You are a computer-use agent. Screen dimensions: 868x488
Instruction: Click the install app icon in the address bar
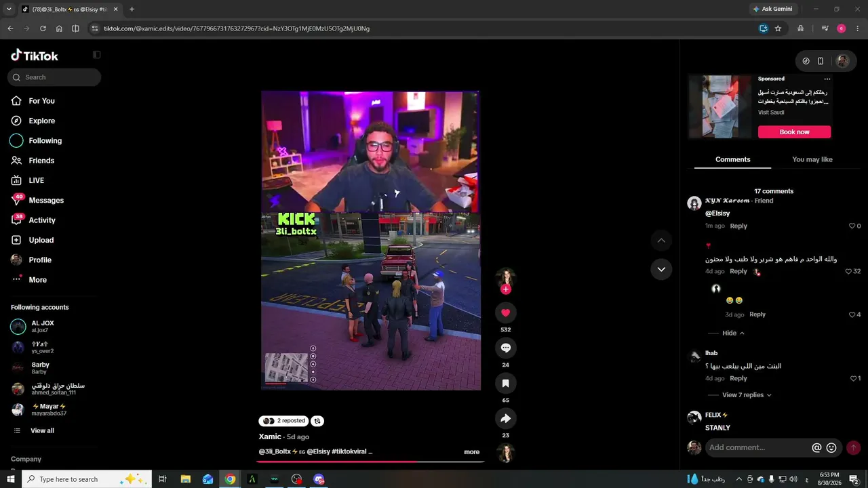(x=764, y=28)
